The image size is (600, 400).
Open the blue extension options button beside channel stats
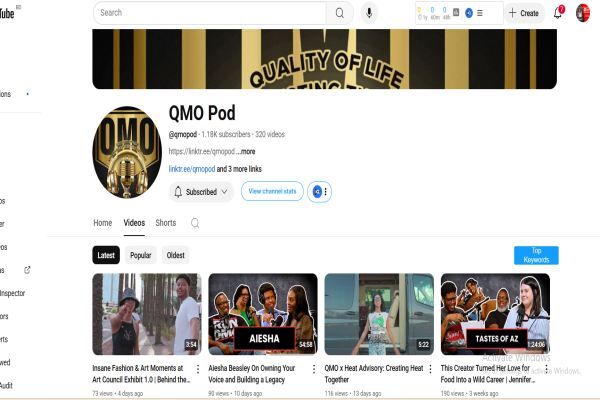pos(320,192)
